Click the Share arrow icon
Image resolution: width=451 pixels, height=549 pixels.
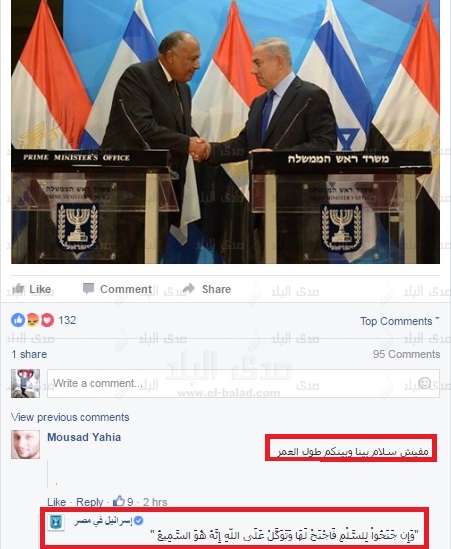click(189, 289)
